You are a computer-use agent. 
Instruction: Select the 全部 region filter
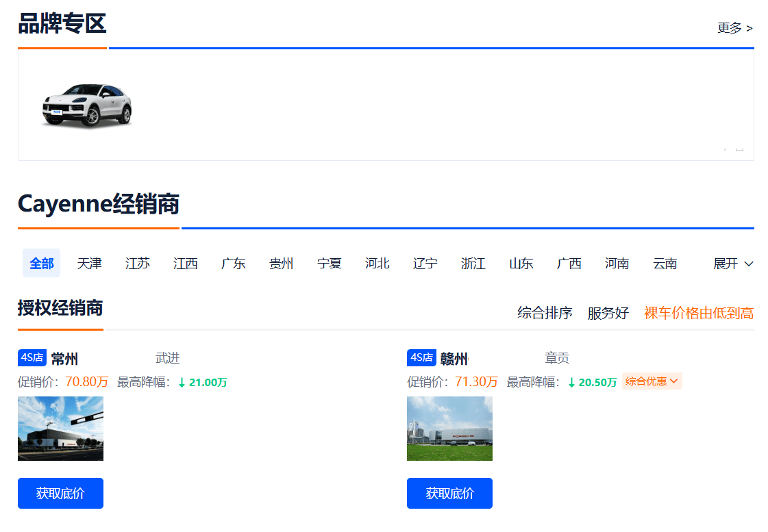pos(41,263)
